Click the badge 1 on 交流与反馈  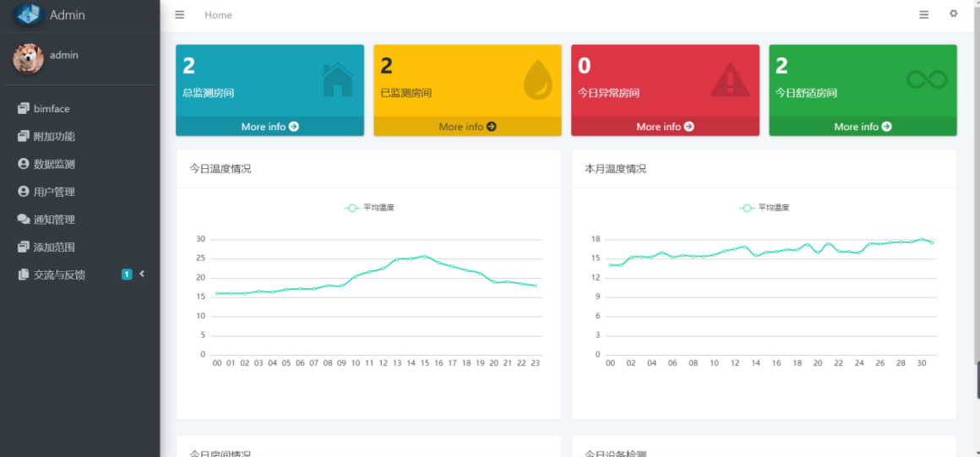126,274
